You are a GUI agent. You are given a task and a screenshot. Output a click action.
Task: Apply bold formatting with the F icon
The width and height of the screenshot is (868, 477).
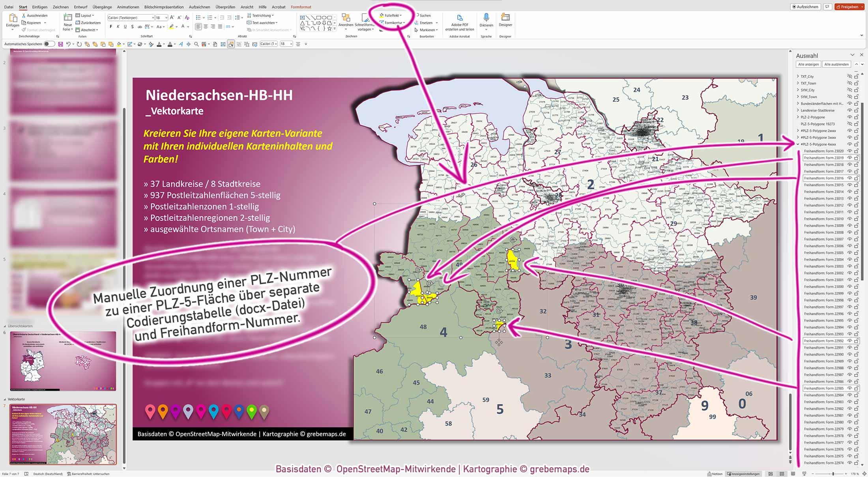click(x=111, y=27)
